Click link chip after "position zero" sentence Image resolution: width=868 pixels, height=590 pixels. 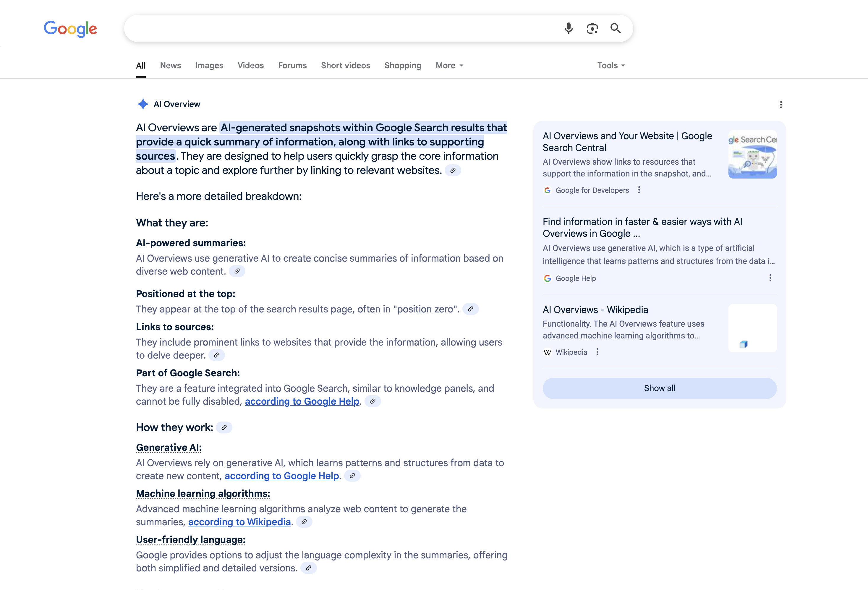pos(471,309)
